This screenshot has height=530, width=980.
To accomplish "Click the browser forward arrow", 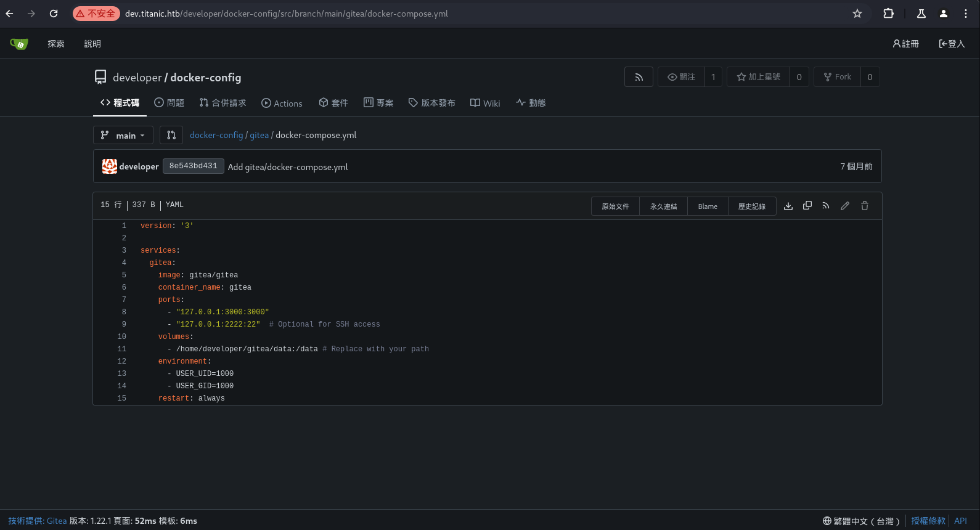I will pos(31,14).
